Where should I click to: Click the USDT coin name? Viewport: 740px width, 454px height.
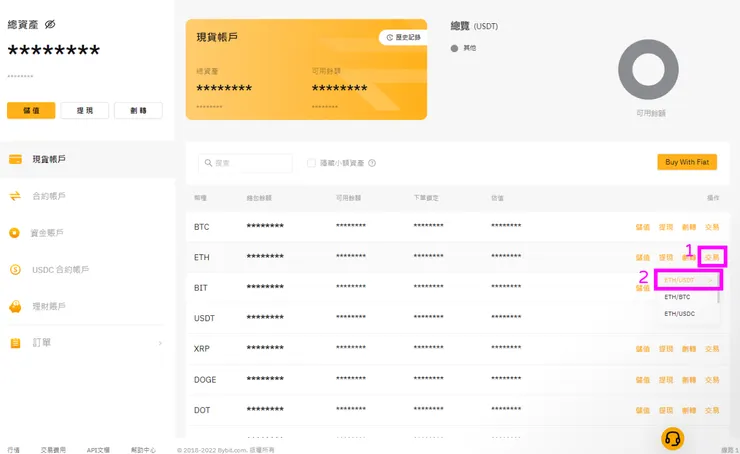[x=204, y=318]
